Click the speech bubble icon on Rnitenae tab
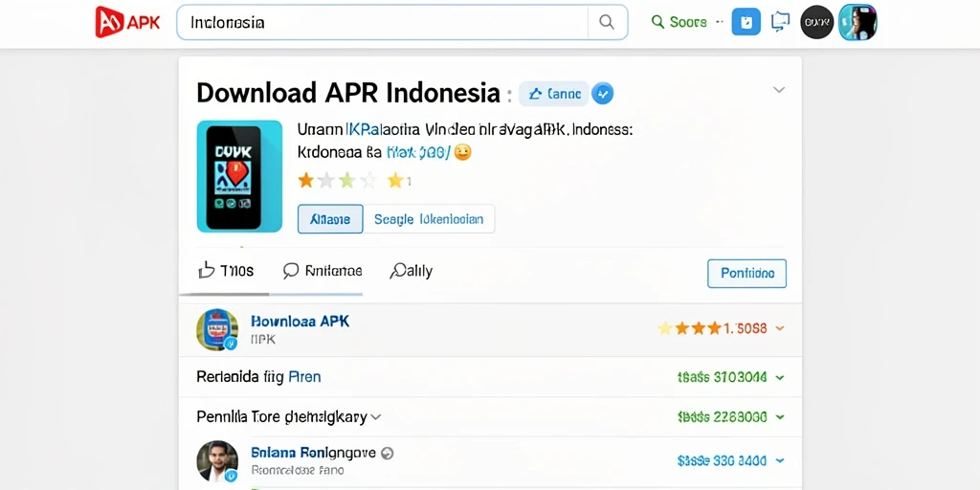 click(291, 271)
